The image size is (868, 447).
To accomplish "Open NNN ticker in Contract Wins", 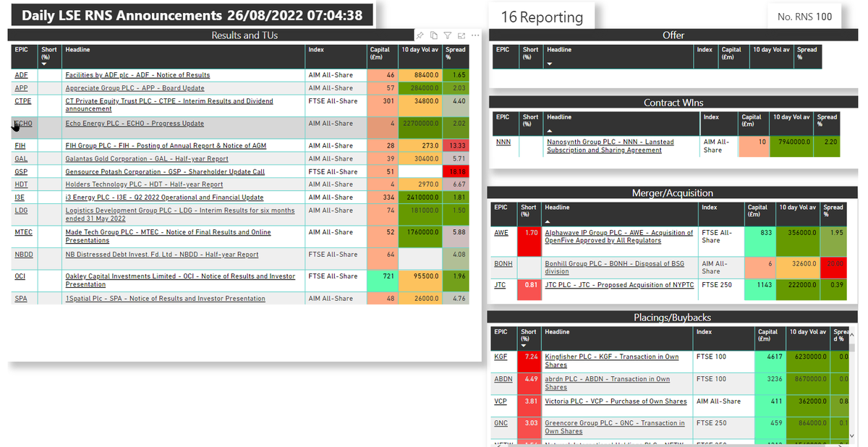I will click(x=503, y=142).
